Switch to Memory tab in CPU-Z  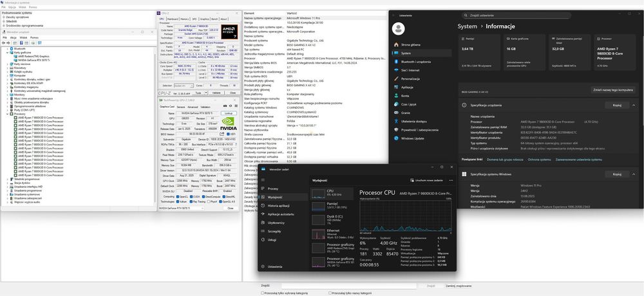(x=184, y=19)
